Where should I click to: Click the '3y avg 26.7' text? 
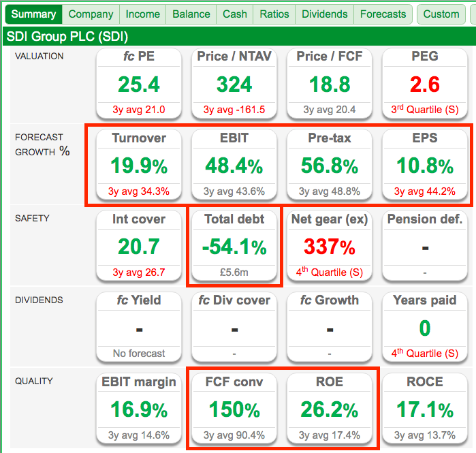(139, 272)
